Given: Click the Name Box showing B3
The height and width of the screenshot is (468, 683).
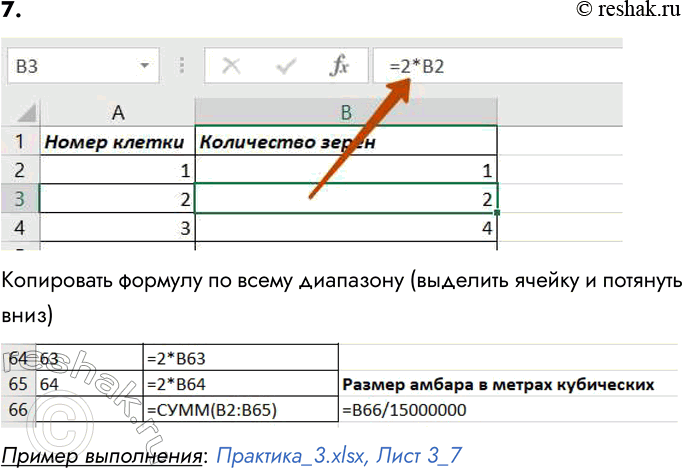Looking at the screenshot, I should [x=70, y=67].
